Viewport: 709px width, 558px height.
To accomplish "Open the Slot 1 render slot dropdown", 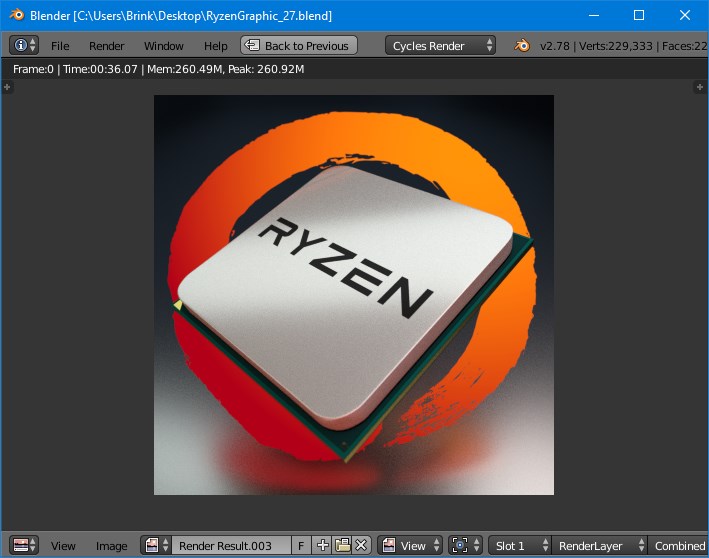I will point(520,545).
